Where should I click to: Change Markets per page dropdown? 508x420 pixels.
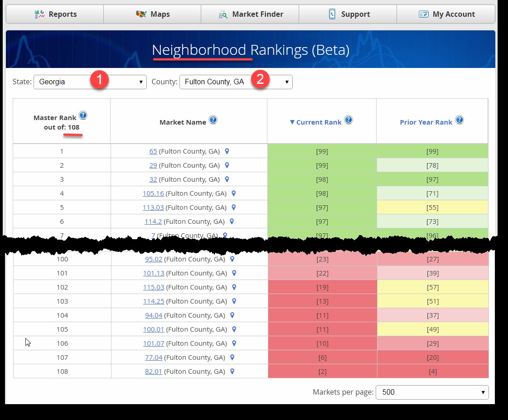(432, 392)
